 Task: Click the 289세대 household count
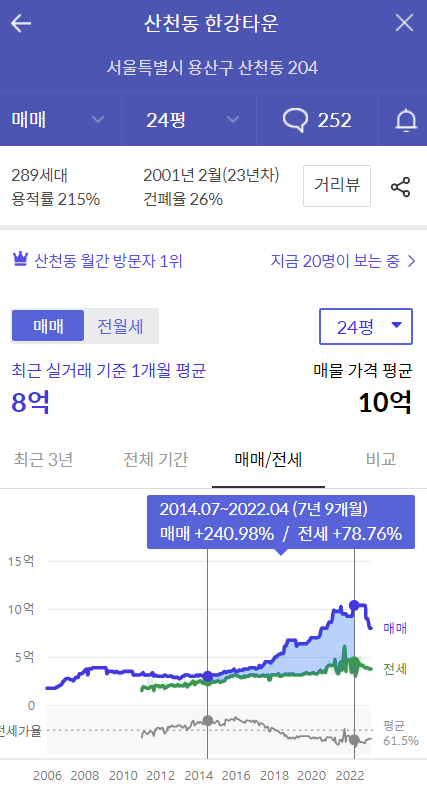click(39, 176)
